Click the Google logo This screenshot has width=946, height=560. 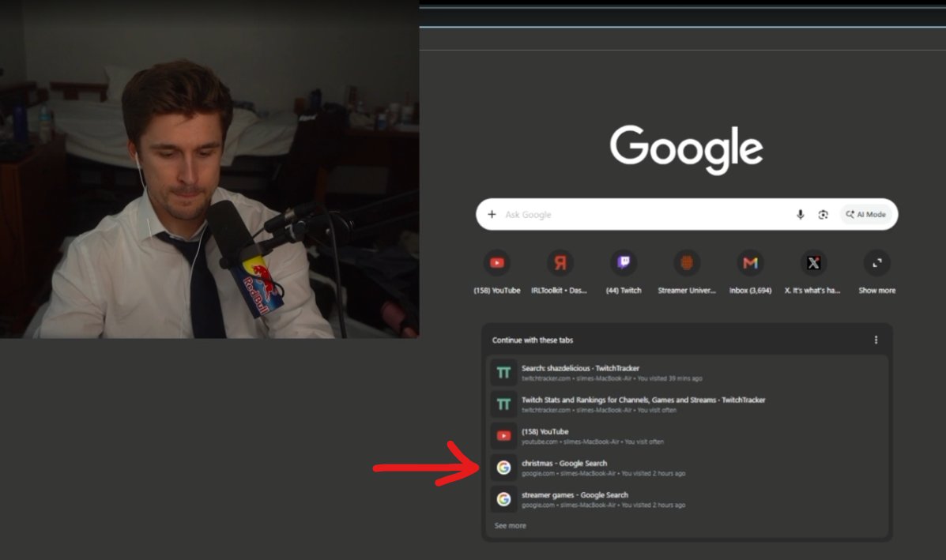click(x=687, y=149)
